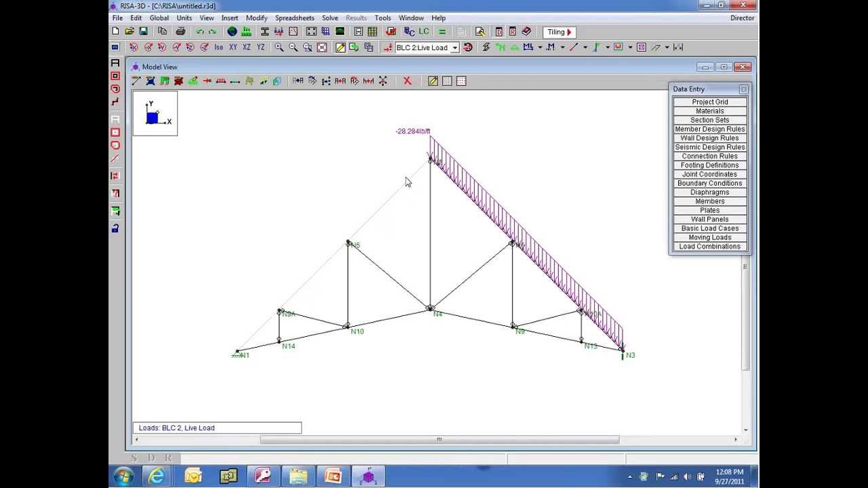Image resolution: width=868 pixels, height=488 pixels.
Task: Undo the last action
Action: tap(200, 32)
